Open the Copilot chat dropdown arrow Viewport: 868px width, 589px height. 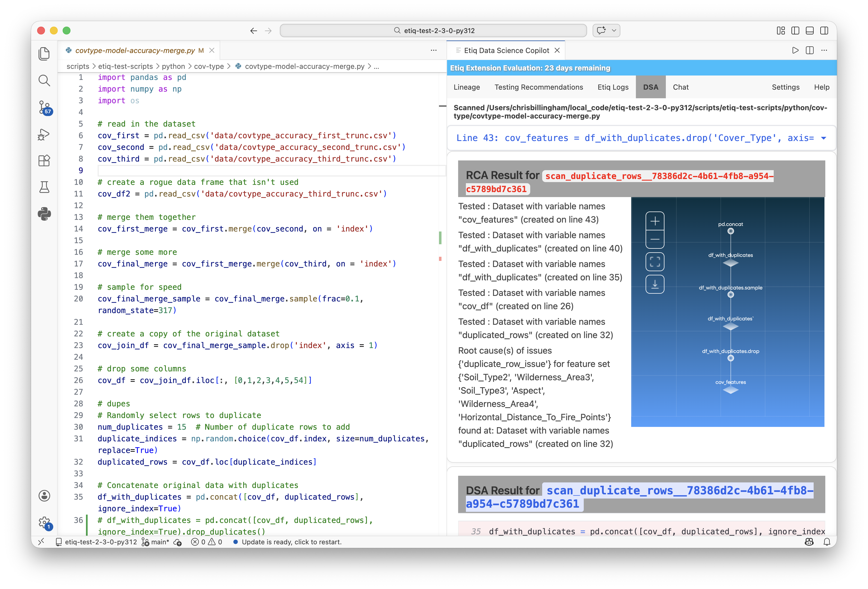coord(614,31)
